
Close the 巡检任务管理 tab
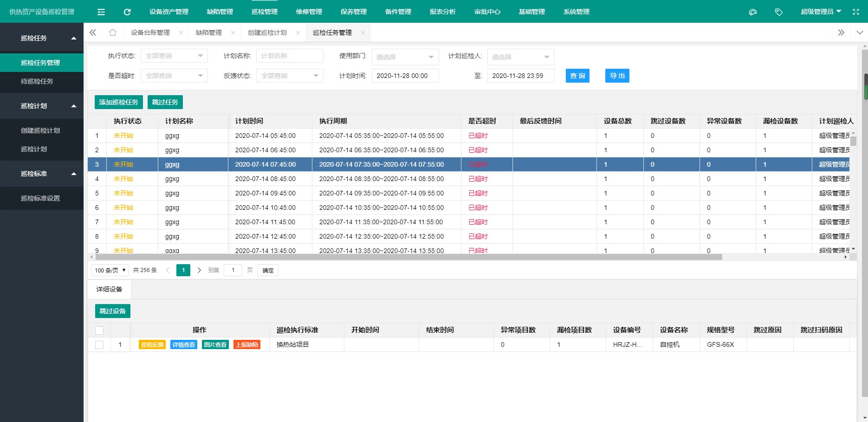[363, 32]
